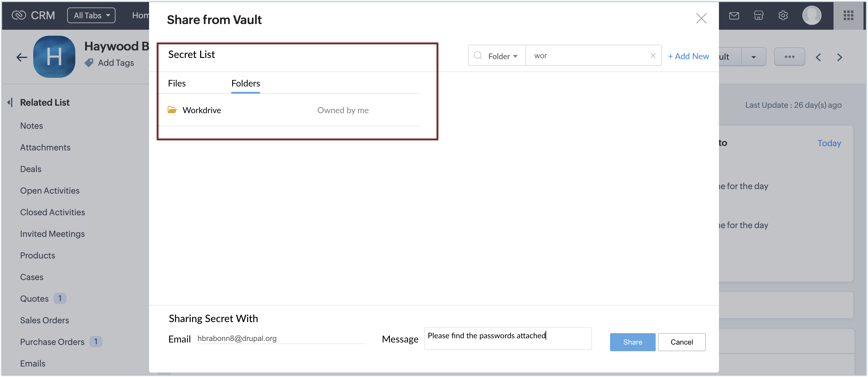Viewport: 868px width, 377px height.
Task: Click into the Message text field
Action: (507, 339)
